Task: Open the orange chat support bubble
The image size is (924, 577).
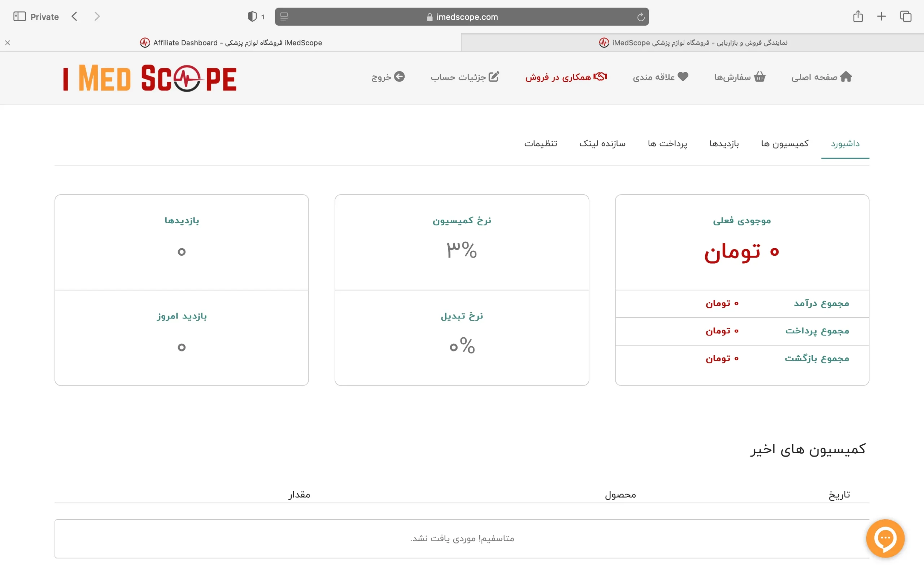Action: coord(885,538)
